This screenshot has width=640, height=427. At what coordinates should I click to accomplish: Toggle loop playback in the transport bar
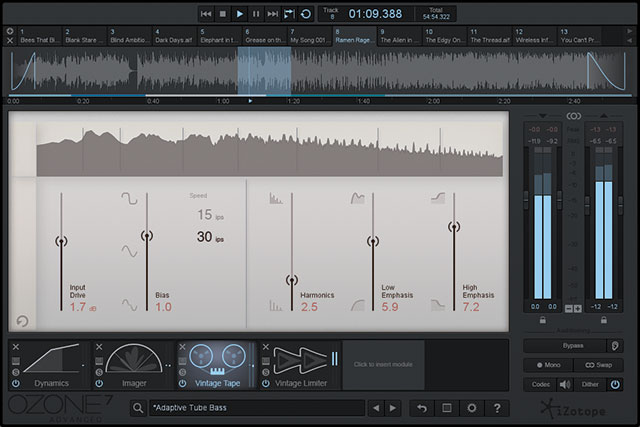(x=305, y=13)
